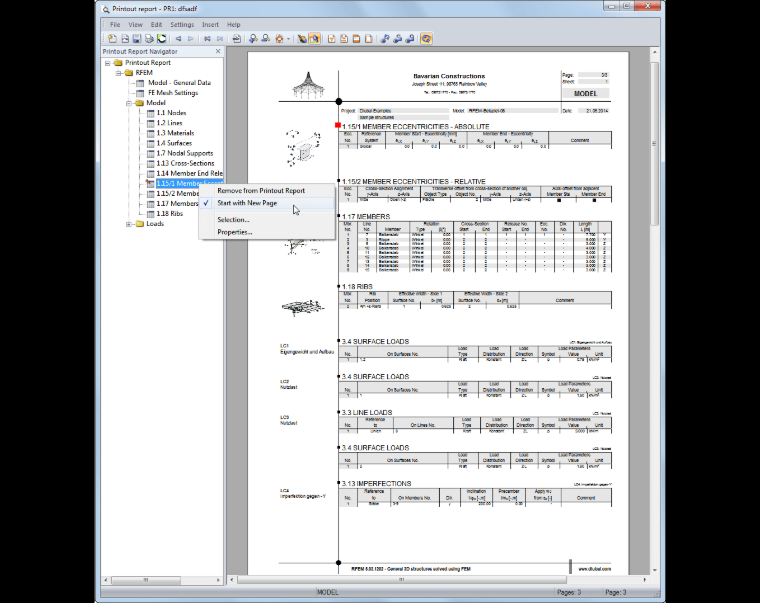Collapse the Printout Report root node
Image resolution: width=760 pixels, height=603 pixels.
108,63
